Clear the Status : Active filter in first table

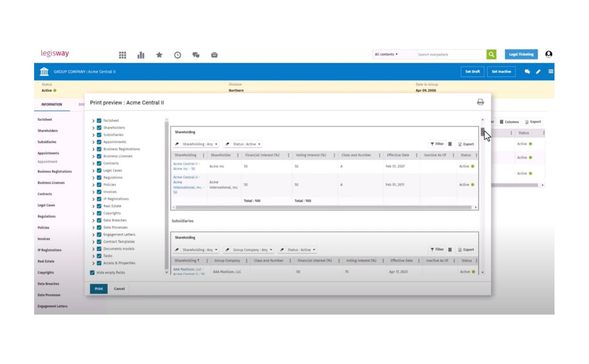(x=227, y=144)
